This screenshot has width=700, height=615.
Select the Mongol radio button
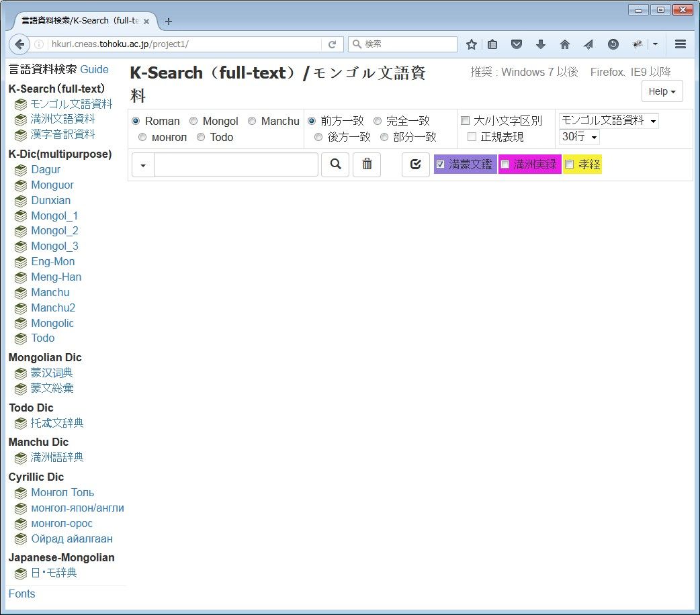pos(193,122)
